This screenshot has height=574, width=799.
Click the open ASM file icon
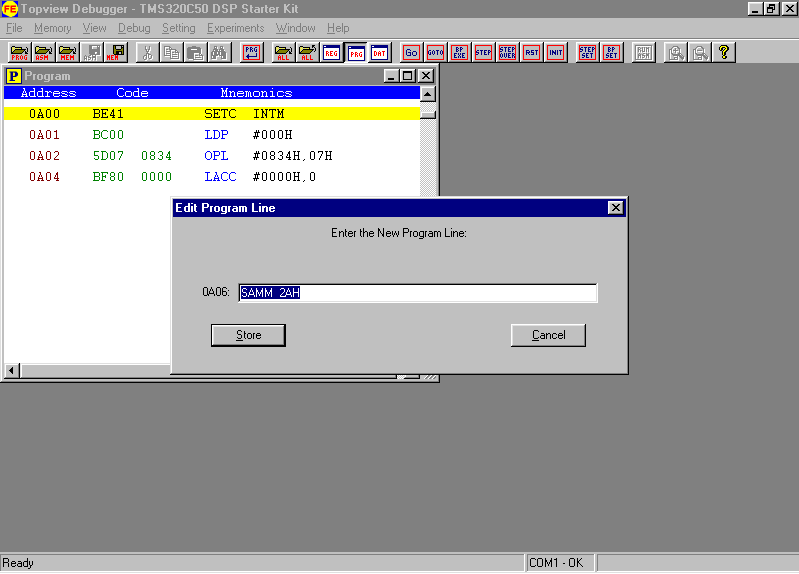tap(43, 52)
